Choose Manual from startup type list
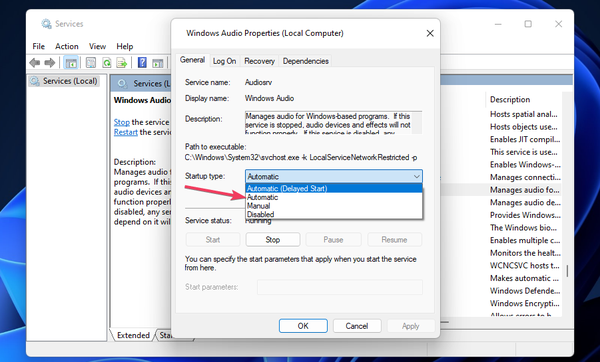 pos(334,206)
